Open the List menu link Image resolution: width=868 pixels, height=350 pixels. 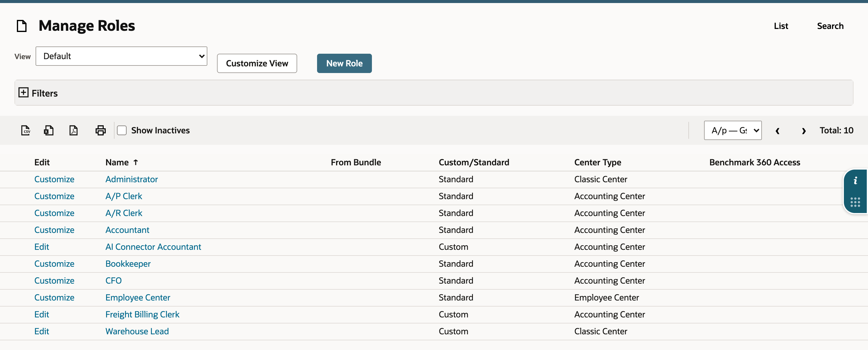coord(781,26)
